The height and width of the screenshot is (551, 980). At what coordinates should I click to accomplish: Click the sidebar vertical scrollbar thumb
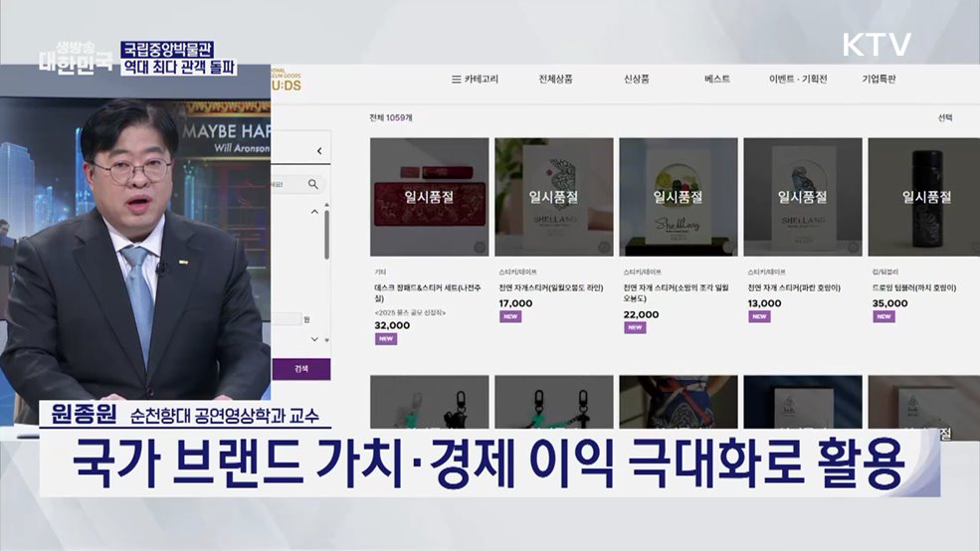tap(326, 235)
